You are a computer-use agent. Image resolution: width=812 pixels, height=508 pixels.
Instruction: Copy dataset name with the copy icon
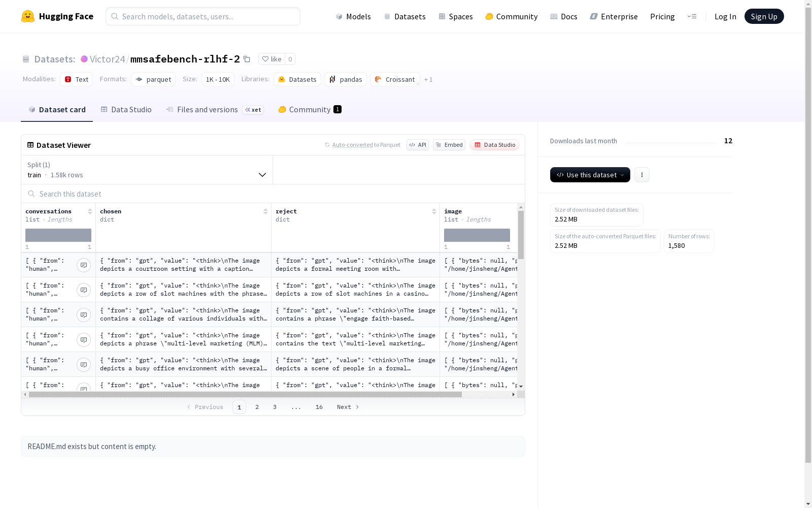247,59
